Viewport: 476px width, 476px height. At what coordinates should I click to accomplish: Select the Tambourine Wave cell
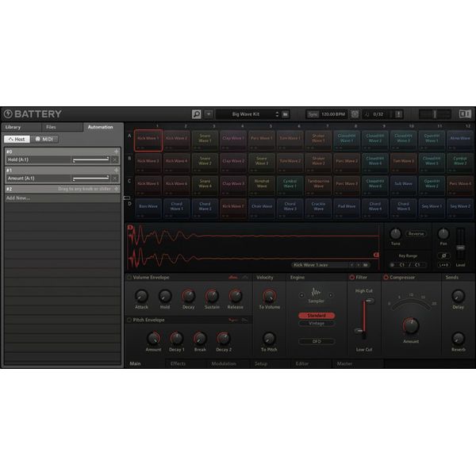pos(318,186)
